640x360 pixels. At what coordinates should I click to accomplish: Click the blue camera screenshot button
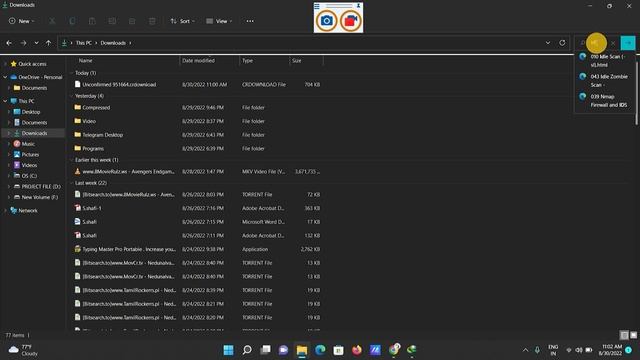point(327,21)
